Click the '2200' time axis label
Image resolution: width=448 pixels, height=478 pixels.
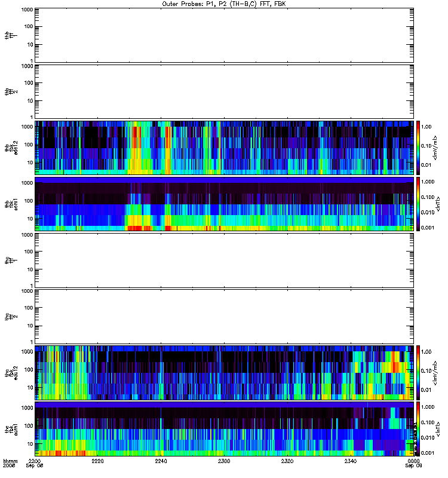[35, 461]
